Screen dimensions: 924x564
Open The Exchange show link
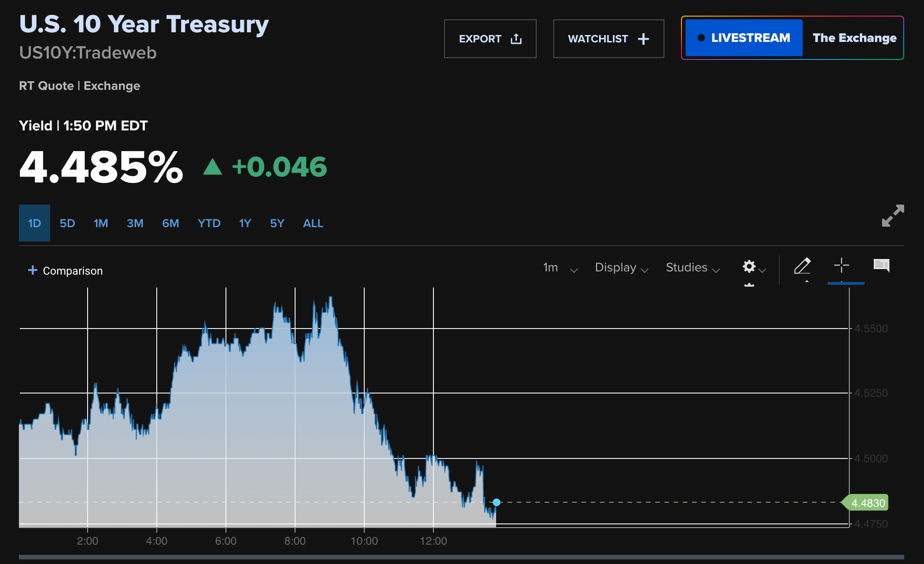pos(854,38)
